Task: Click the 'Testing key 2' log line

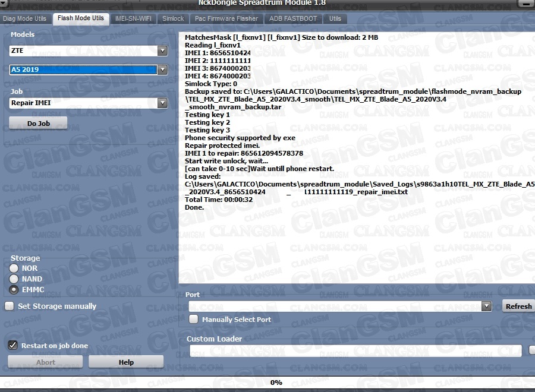Action: point(207,122)
